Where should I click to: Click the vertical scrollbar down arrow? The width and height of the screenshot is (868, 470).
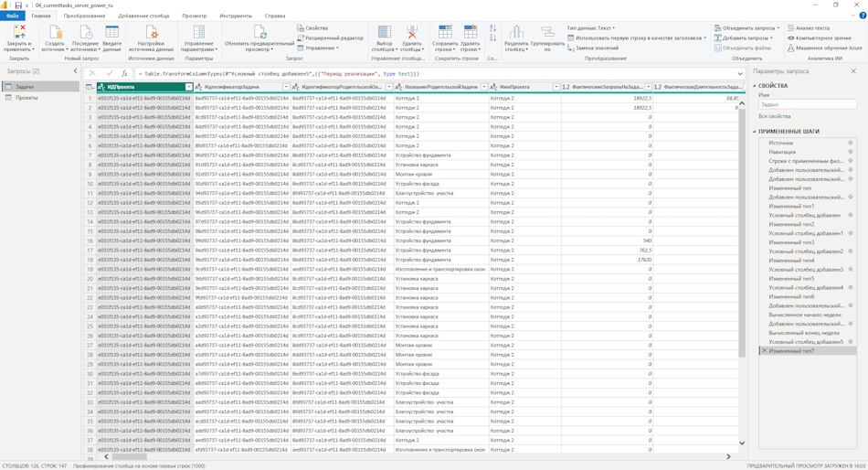point(742,443)
